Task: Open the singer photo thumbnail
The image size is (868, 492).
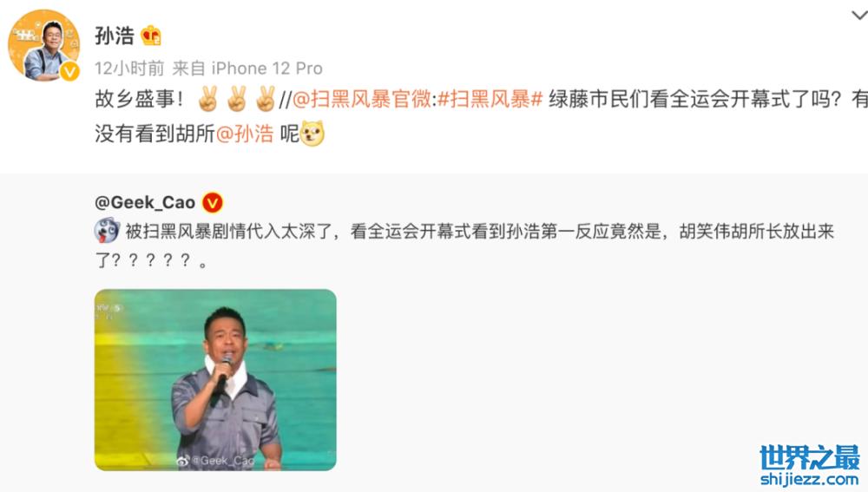Action: (215, 380)
